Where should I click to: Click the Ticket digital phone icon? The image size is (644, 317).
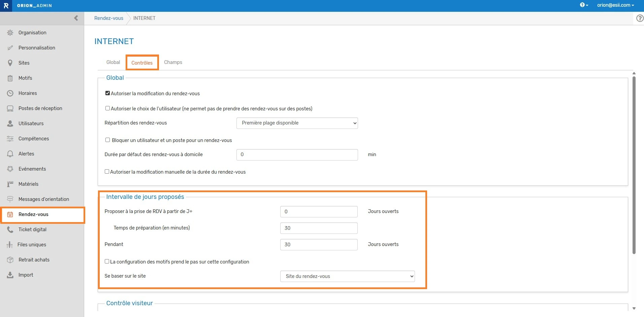[x=10, y=230]
